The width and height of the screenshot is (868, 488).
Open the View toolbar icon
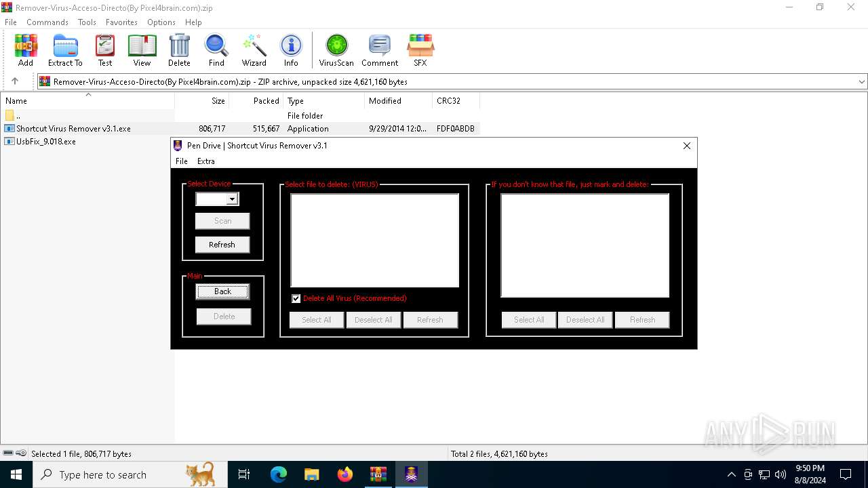coord(142,51)
